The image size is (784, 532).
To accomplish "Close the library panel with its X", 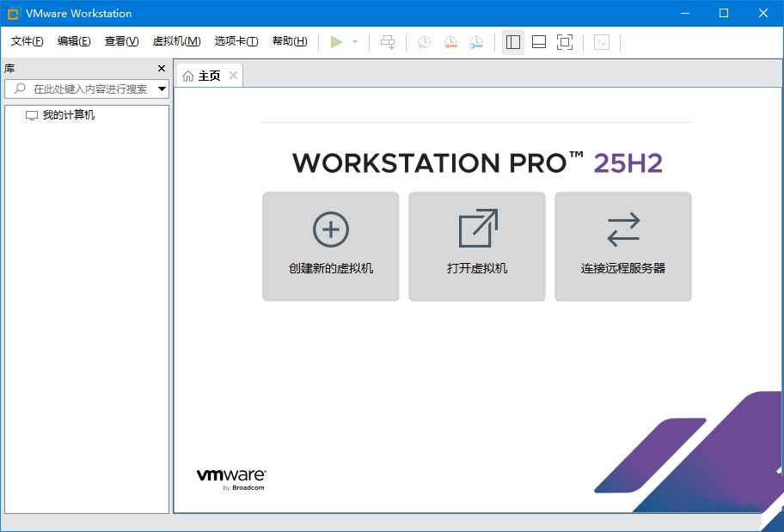I will point(160,68).
